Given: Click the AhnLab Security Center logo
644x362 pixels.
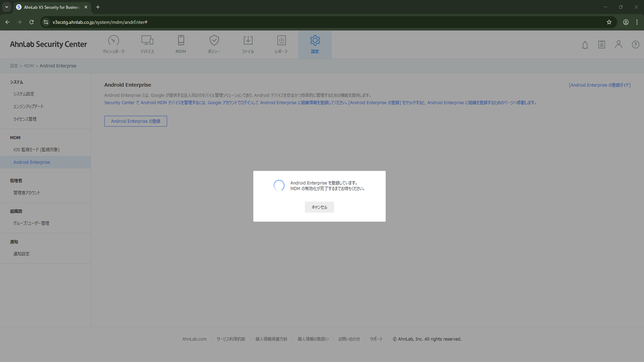Looking at the screenshot, I should click(x=48, y=44).
